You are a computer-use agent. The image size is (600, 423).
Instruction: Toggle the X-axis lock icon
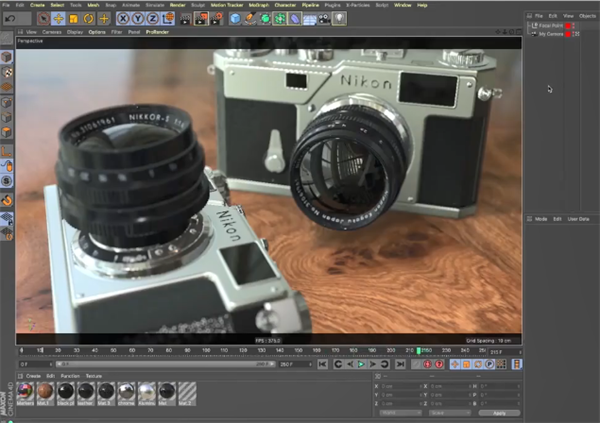[123, 18]
